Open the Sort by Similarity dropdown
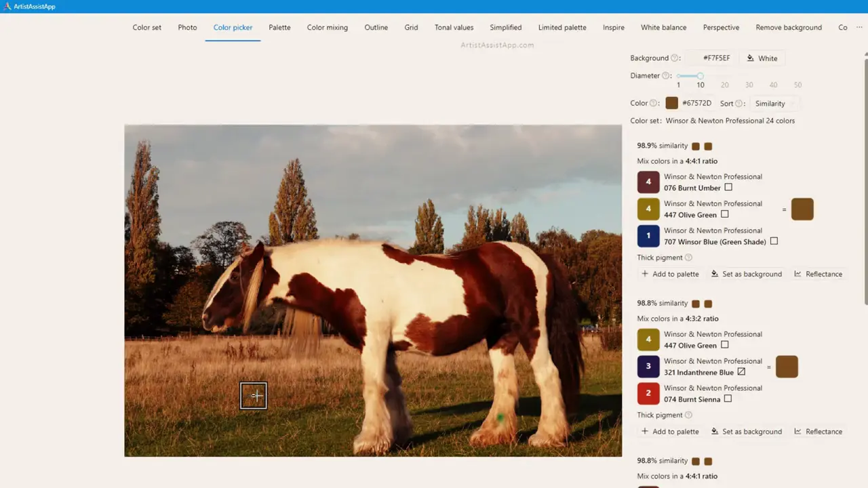 click(x=773, y=104)
